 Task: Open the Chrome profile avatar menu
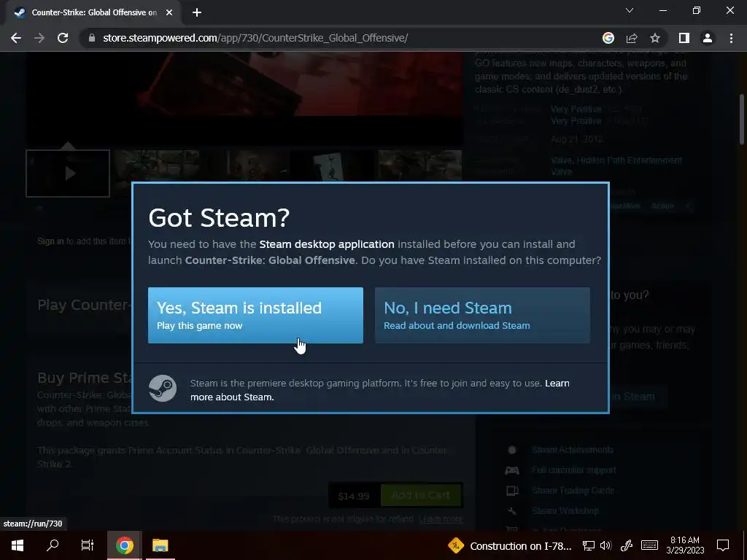pyautogui.click(x=708, y=38)
